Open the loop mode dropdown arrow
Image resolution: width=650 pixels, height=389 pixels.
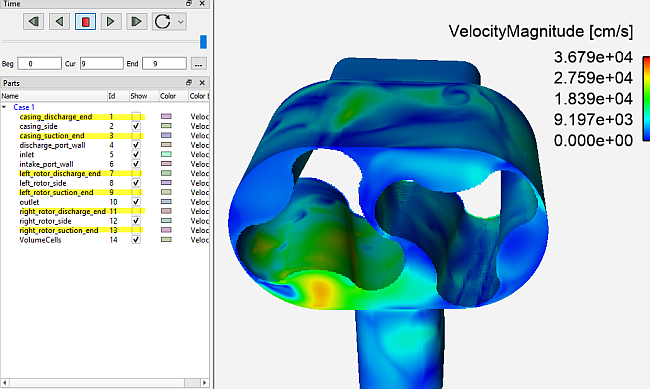pos(181,22)
